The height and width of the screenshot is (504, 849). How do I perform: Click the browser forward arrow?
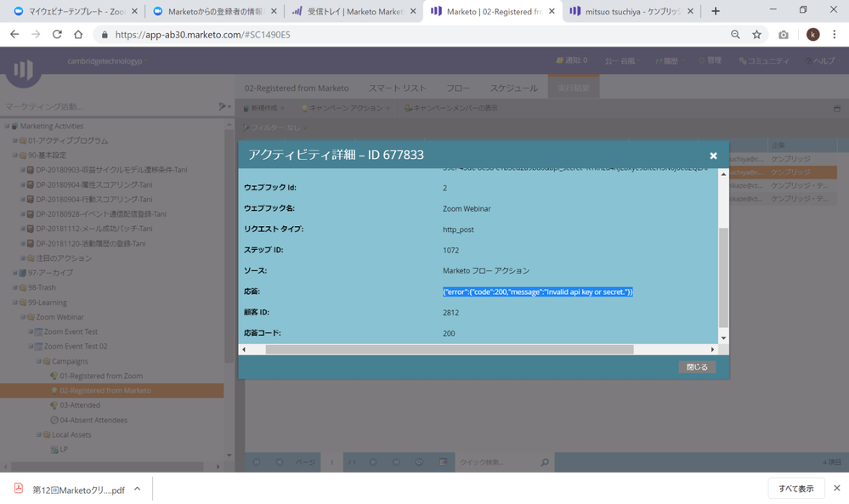(36, 34)
